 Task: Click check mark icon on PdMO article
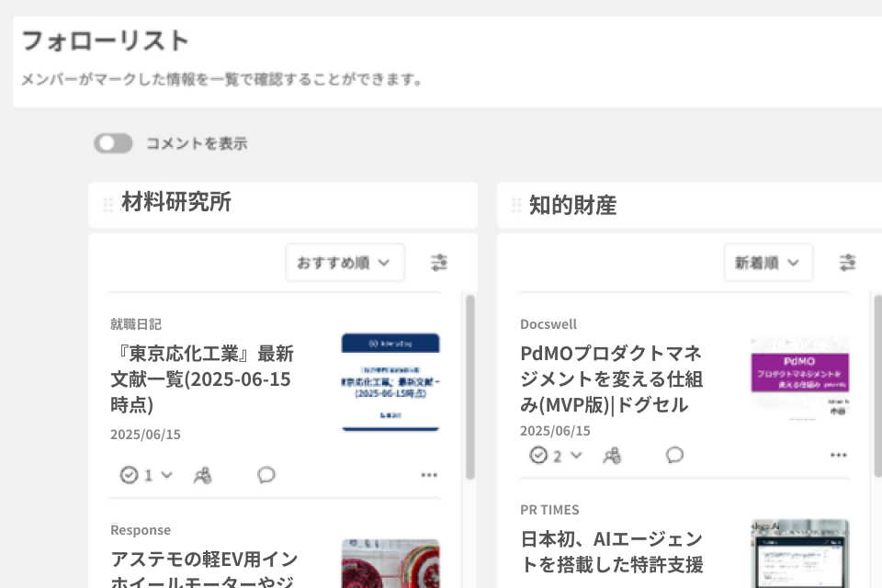[538, 455]
